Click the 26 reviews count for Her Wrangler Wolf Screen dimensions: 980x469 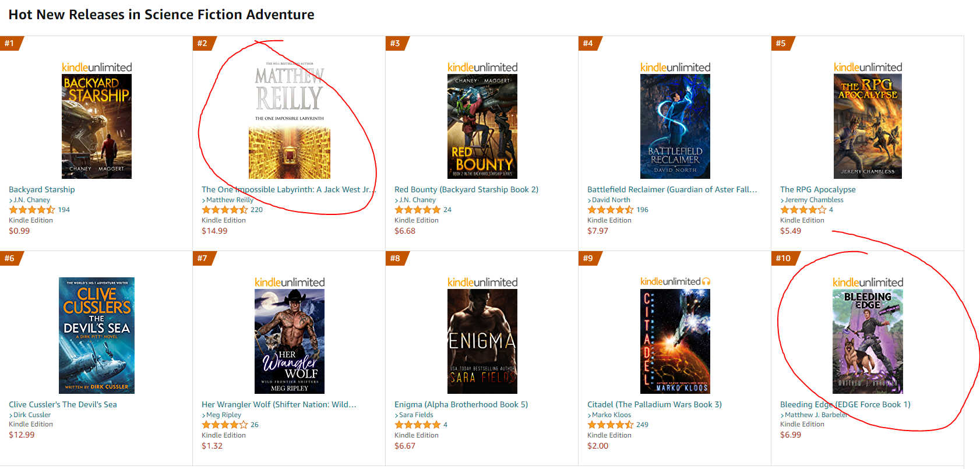(x=255, y=425)
